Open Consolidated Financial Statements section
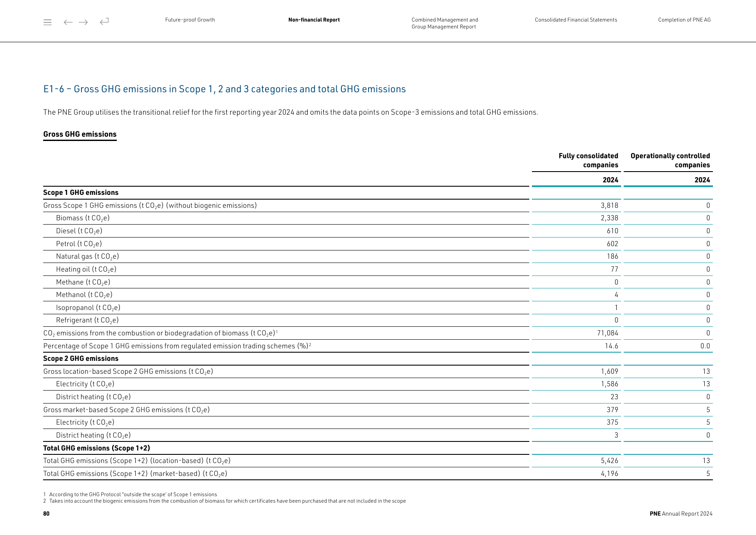756x535 pixels. pyautogui.click(x=576, y=20)
